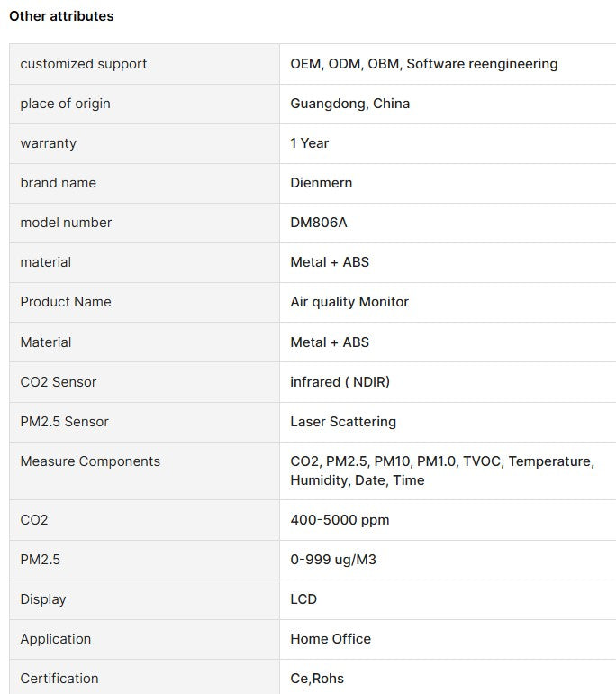Select the "Guangdong, China" origin value
616x694 pixels.
(349, 104)
